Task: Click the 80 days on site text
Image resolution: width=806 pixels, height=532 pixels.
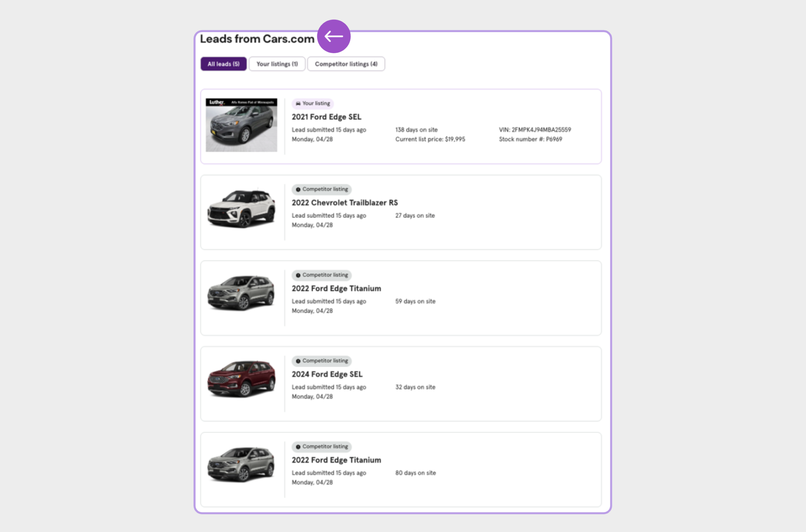Action: click(416, 473)
